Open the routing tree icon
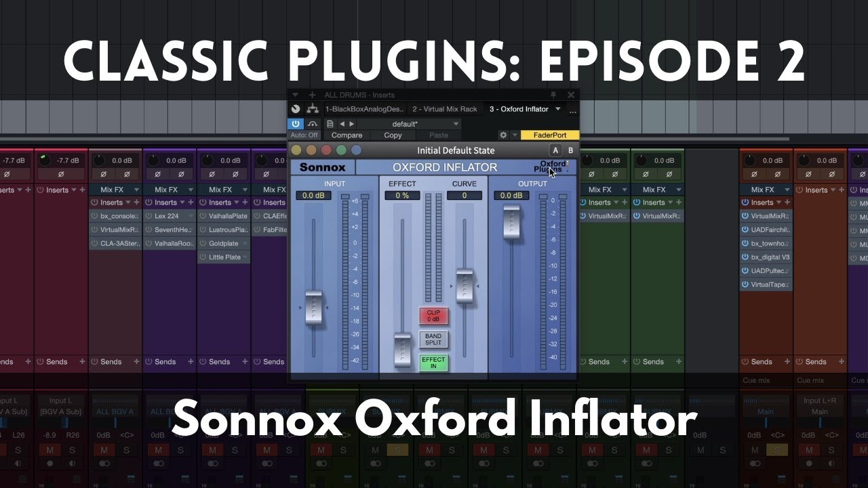The width and height of the screenshot is (868, 488). (313, 109)
